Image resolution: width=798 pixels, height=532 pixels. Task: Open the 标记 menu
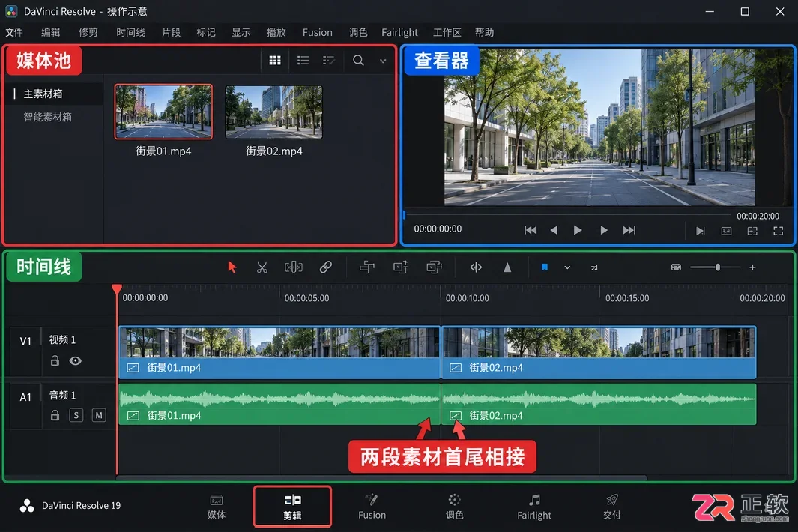[x=205, y=32]
